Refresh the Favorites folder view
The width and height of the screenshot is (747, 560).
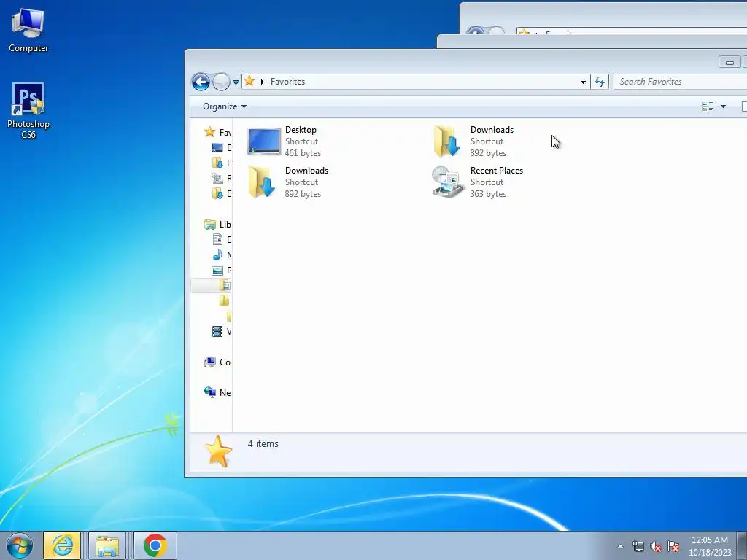pos(600,82)
